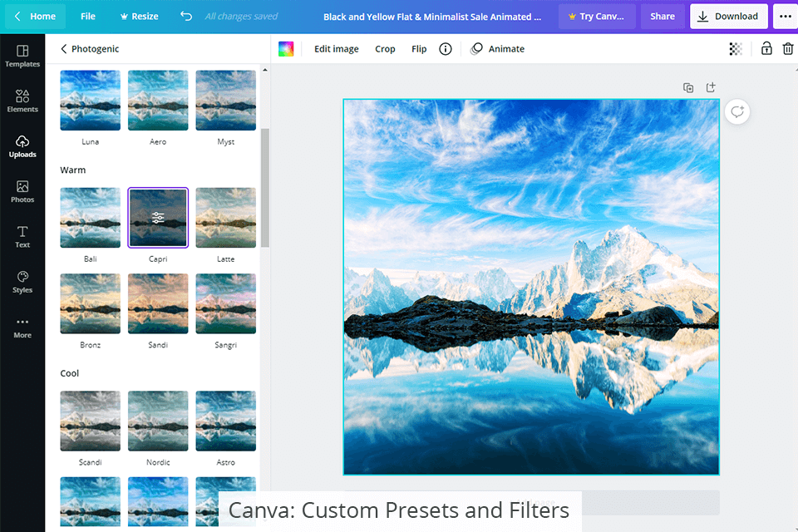This screenshot has height=532, width=798.
Task: Open the More sidebar options
Action: coord(22,328)
